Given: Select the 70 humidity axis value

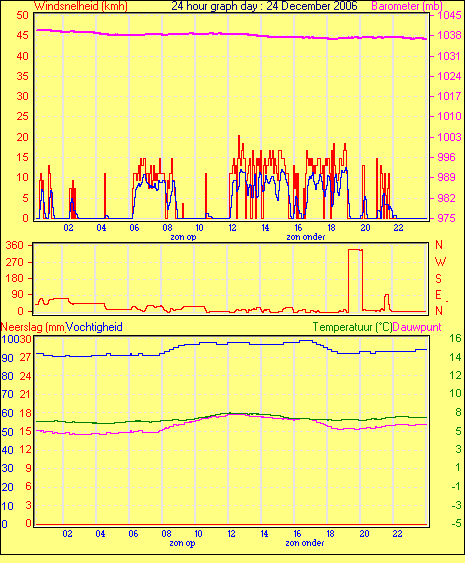Looking at the screenshot, I should tap(7, 395).
